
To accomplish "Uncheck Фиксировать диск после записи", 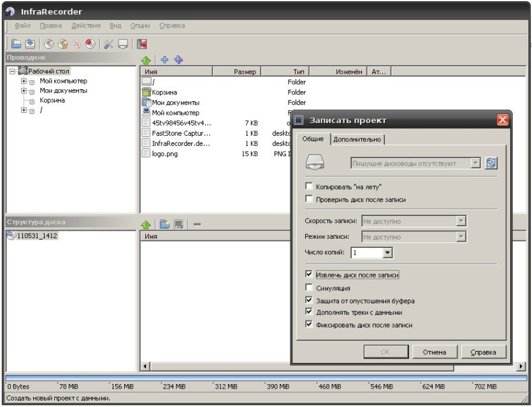I will click(x=309, y=324).
